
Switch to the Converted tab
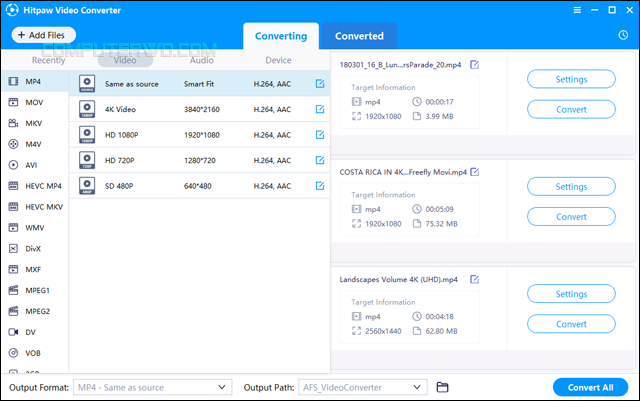coord(359,36)
